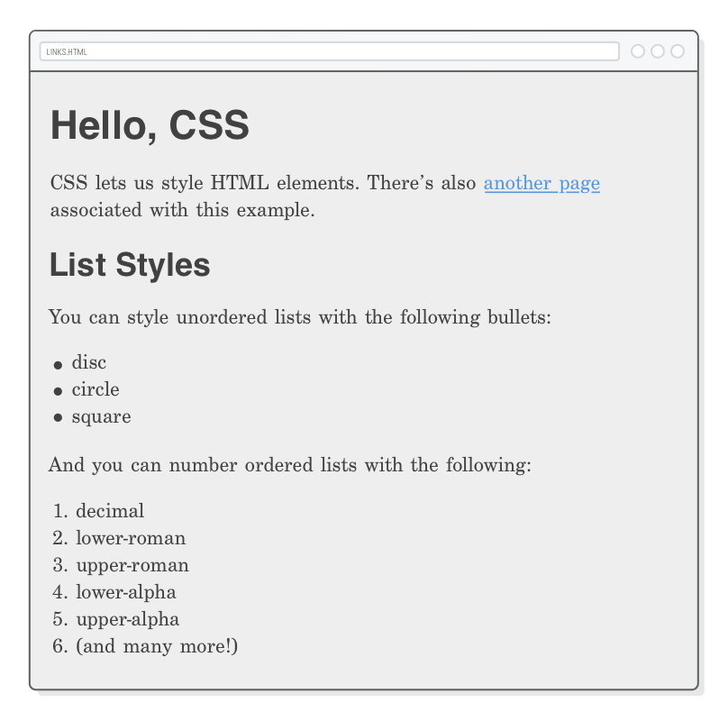Image resolution: width=728 pixels, height=721 pixels.
Task: Click the circle bullet point
Action: pyautogui.click(x=60, y=391)
